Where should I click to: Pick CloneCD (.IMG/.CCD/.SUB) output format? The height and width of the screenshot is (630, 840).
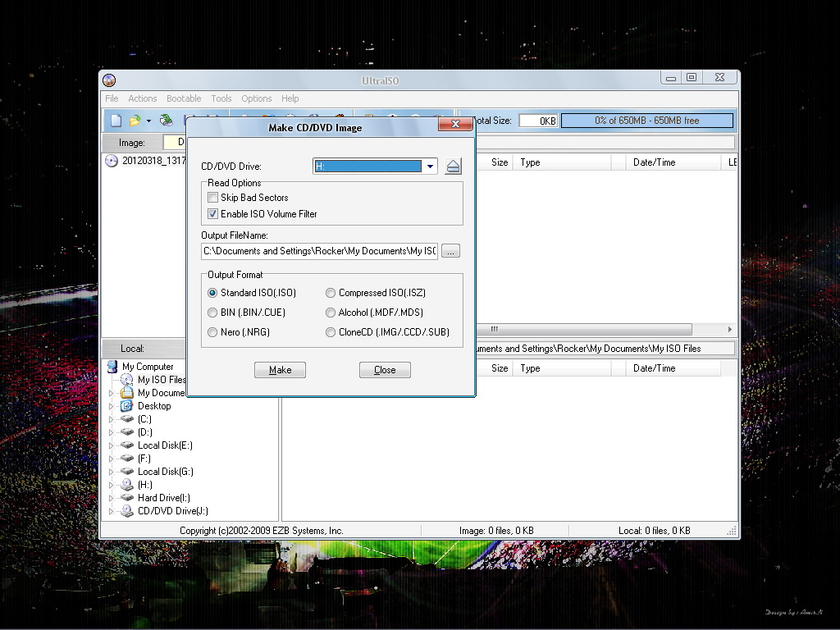331,332
